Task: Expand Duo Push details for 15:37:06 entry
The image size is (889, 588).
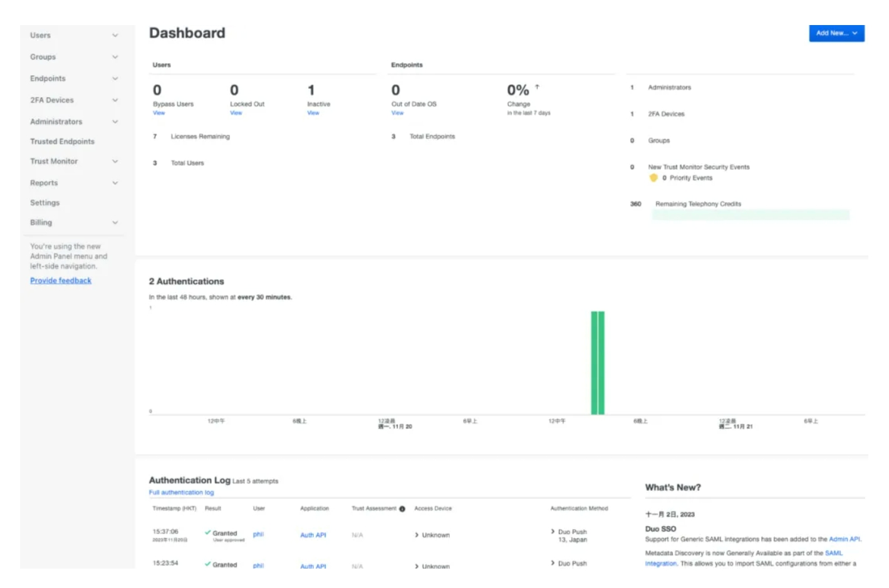Action: coord(553,532)
